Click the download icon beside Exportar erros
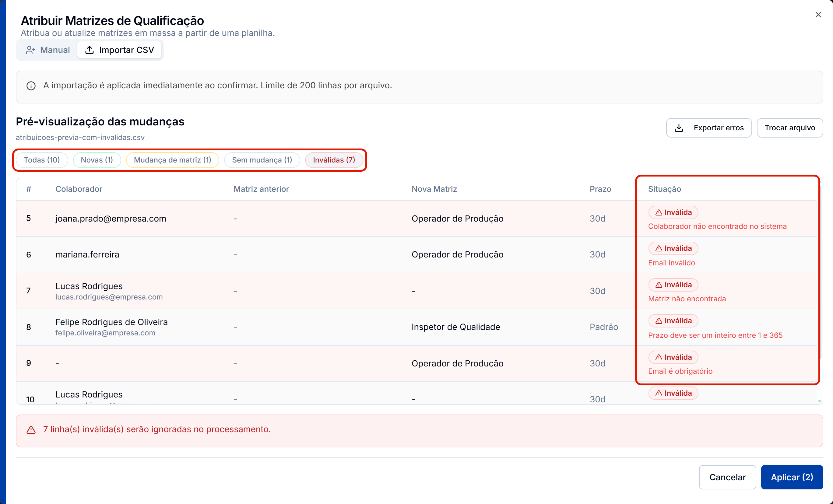 (679, 128)
